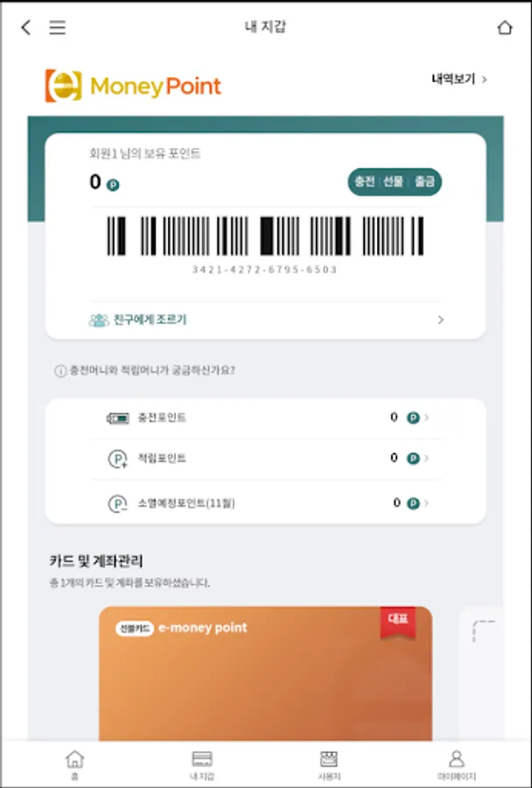Go back using the top-left arrow
Viewport: 532px width, 788px height.
point(26,27)
